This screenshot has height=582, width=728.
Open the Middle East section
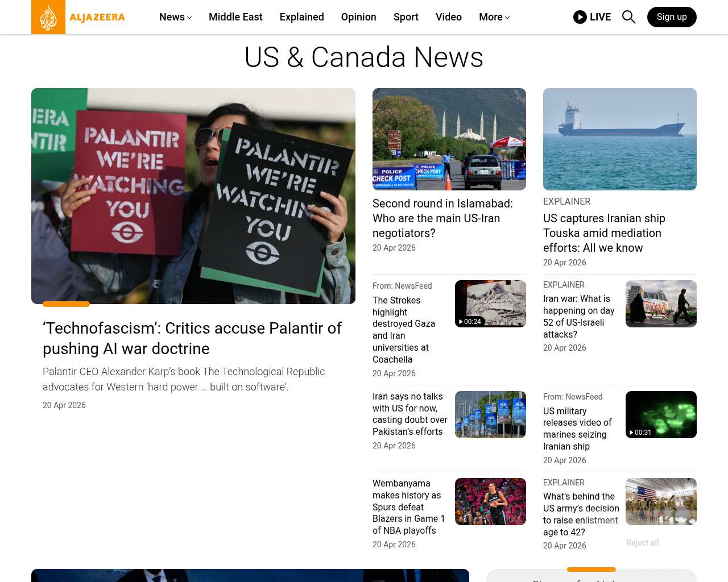(x=235, y=17)
